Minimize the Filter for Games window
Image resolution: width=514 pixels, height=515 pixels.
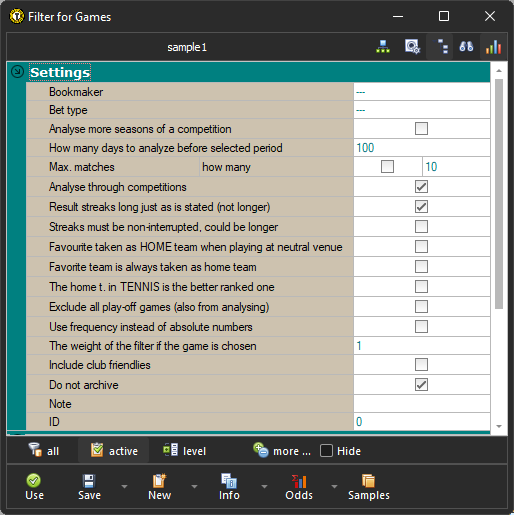tap(398, 16)
